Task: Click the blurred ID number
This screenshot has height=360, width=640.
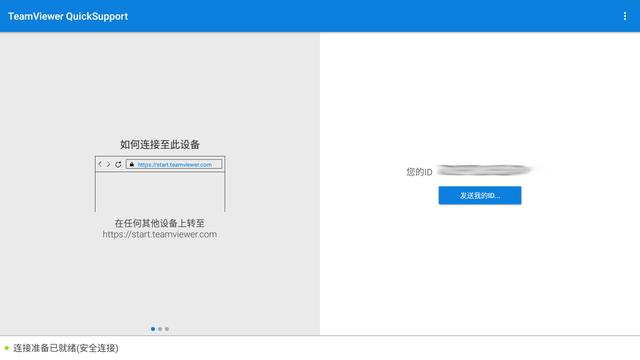Action: point(485,170)
